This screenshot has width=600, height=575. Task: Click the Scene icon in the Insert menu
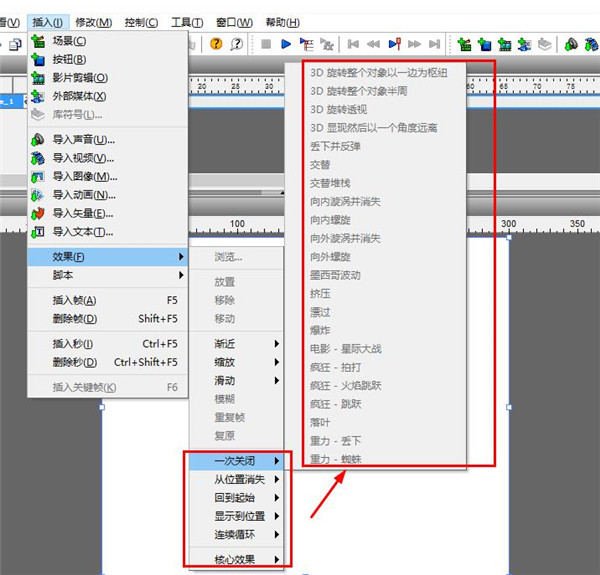pyautogui.click(x=38, y=41)
